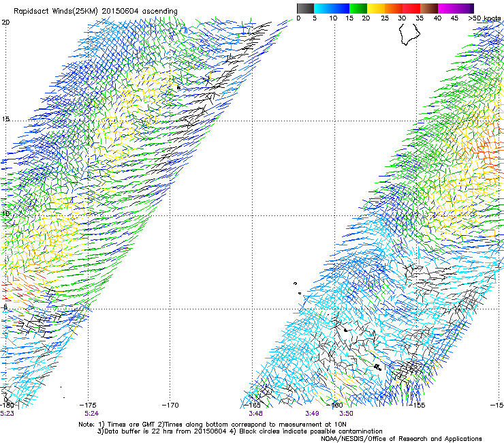Click the purple time stamp '3:49'
This screenshot has height=443, width=504.
click(x=312, y=414)
